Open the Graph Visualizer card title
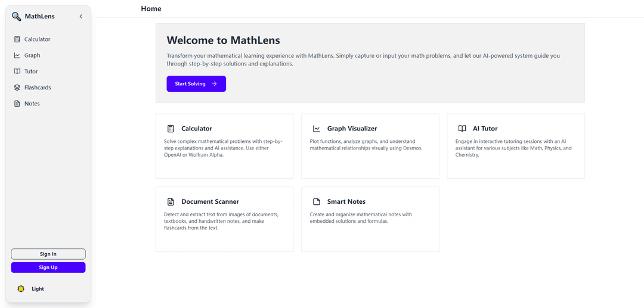The width and height of the screenshot is (644, 308). (352, 129)
